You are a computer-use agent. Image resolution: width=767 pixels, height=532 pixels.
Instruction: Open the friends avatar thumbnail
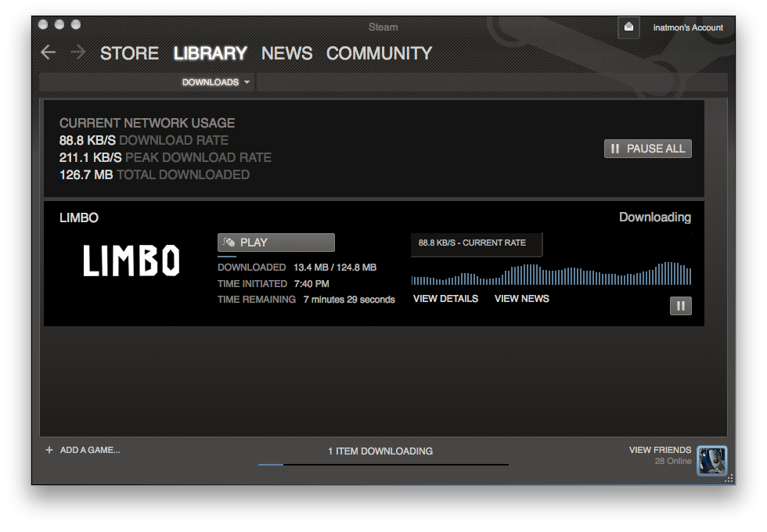711,461
